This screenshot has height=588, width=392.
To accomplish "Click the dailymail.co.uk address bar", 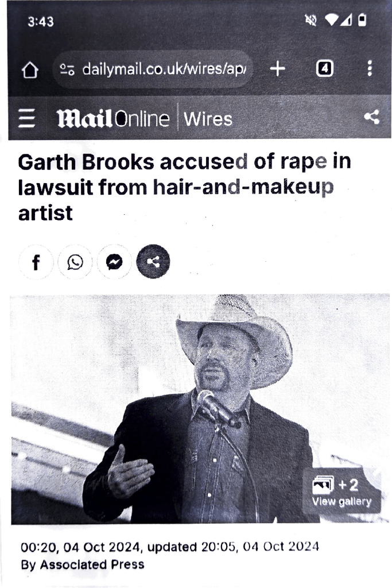I will coord(153,69).
